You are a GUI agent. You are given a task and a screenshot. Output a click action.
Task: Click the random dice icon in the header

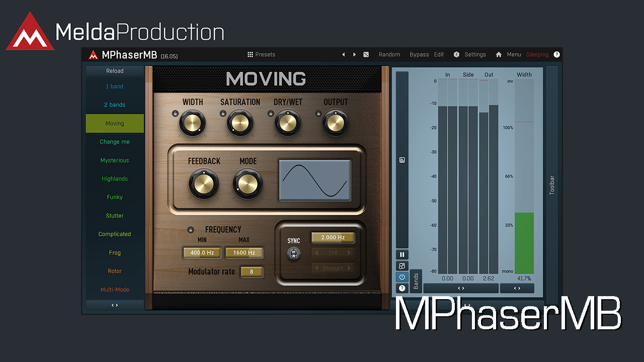coord(366,54)
